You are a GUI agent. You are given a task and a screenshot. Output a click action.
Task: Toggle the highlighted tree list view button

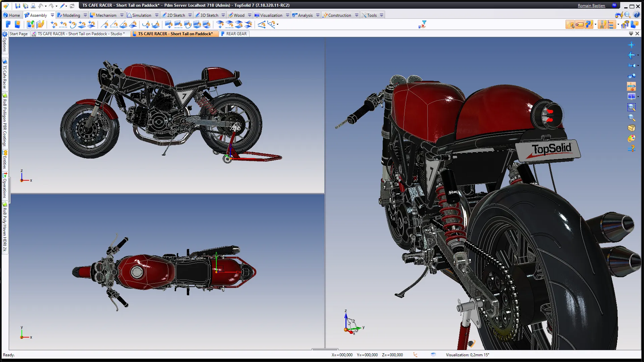pos(611,24)
